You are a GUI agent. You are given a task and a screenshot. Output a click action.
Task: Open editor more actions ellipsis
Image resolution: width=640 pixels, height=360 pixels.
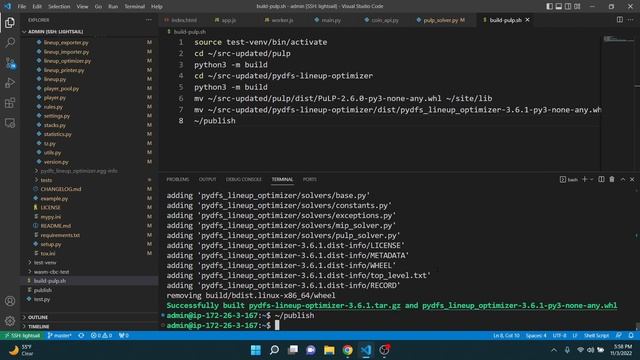pyautogui.click(x=631, y=20)
